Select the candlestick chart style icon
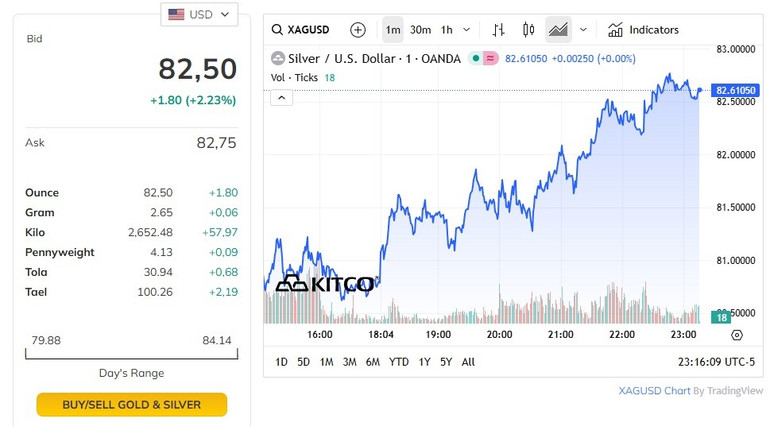This screenshot has height=427, width=770. click(529, 30)
